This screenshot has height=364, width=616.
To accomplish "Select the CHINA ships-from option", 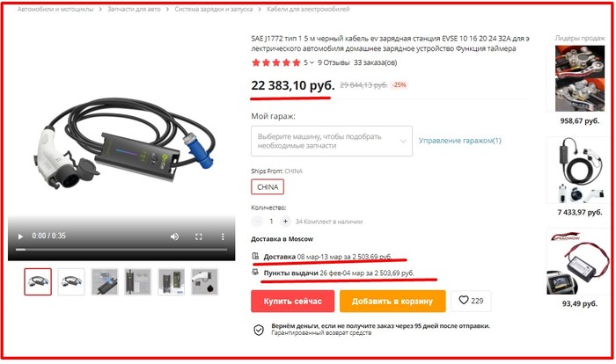I will point(268,187).
